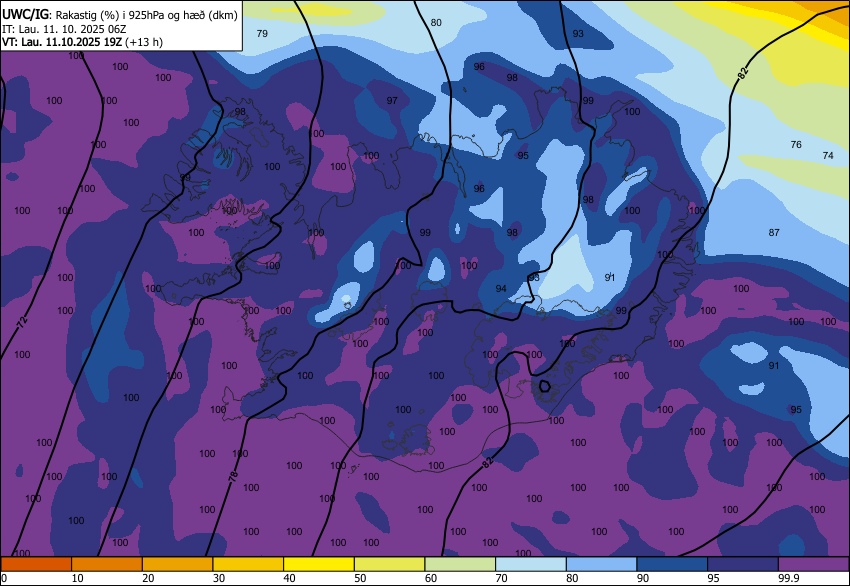Click the "IT: Lau. 11. 10. 2025 06Z" line

tap(64, 29)
